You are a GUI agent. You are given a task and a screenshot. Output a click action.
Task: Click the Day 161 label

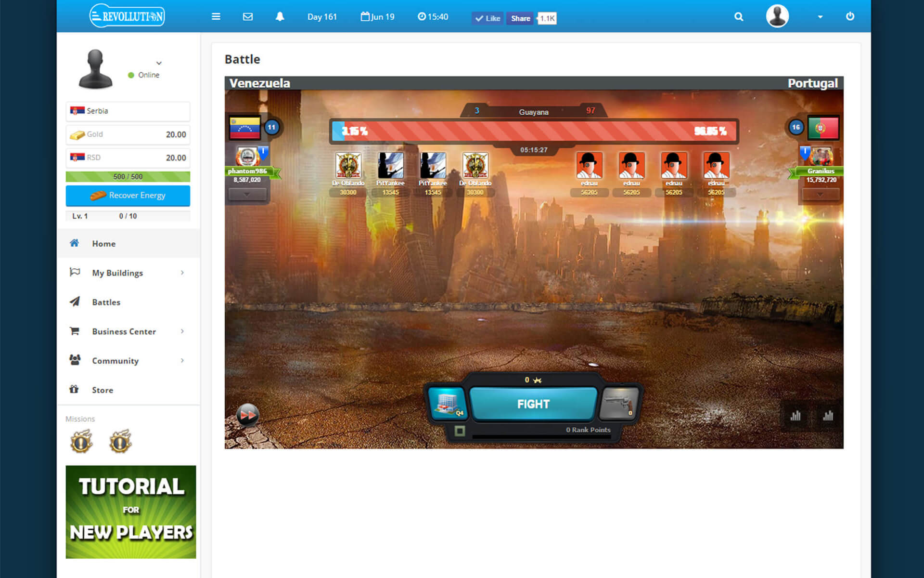click(x=322, y=17)
